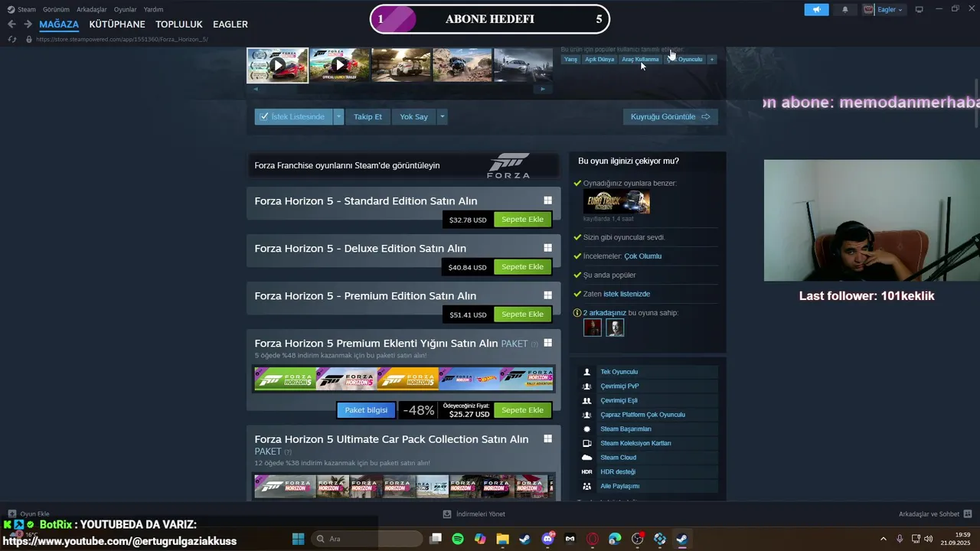The width and height of the screenshot is (980, 551).
Task: Open second friend avatar owning the game
Action: click(615, 328)
